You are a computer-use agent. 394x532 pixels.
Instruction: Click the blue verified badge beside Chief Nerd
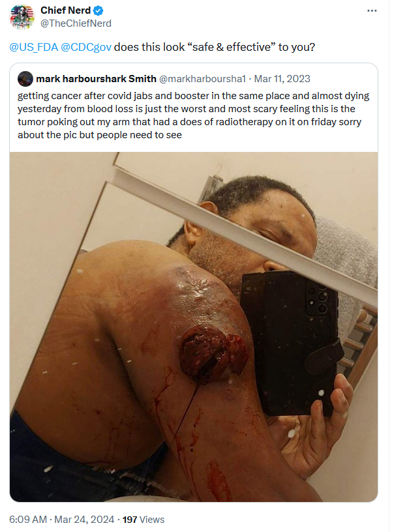click(98, 11)
